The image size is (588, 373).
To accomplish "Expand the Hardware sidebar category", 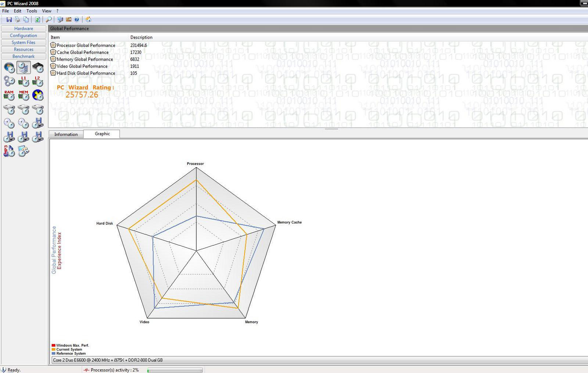I will pyautogui.click(x=24, y=29).
